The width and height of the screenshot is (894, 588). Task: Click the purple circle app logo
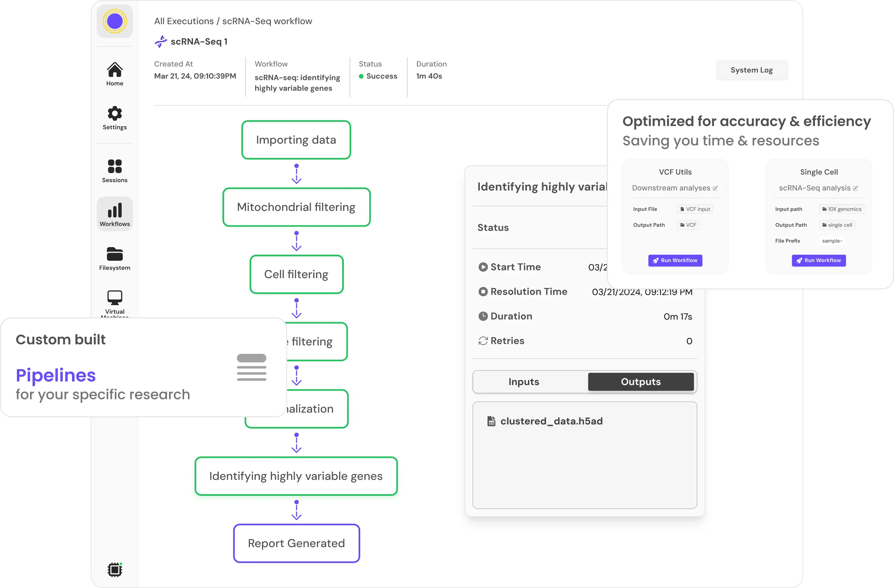(115, 21)
